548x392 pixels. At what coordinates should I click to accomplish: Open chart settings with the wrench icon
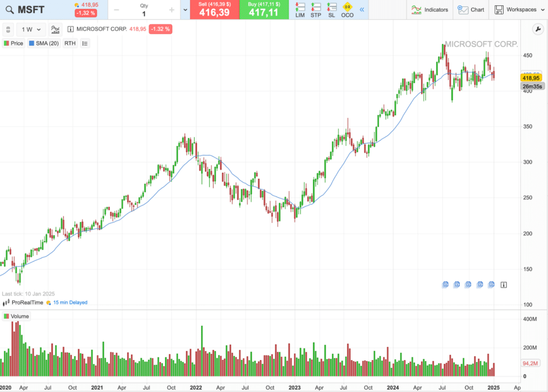click(538, 29)
